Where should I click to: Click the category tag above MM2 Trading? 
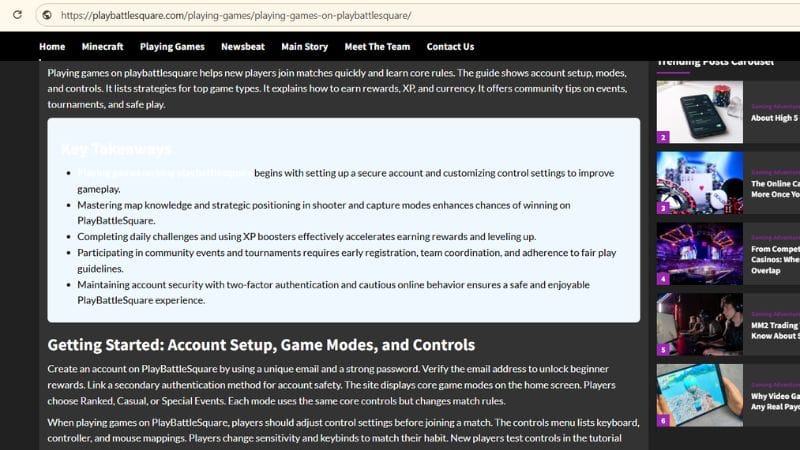tap(775, 314)
